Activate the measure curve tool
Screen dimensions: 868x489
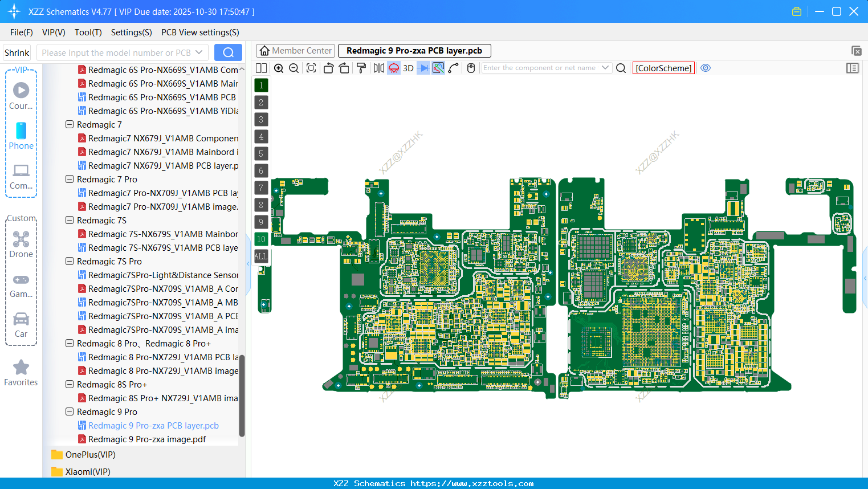click(452, 68)
